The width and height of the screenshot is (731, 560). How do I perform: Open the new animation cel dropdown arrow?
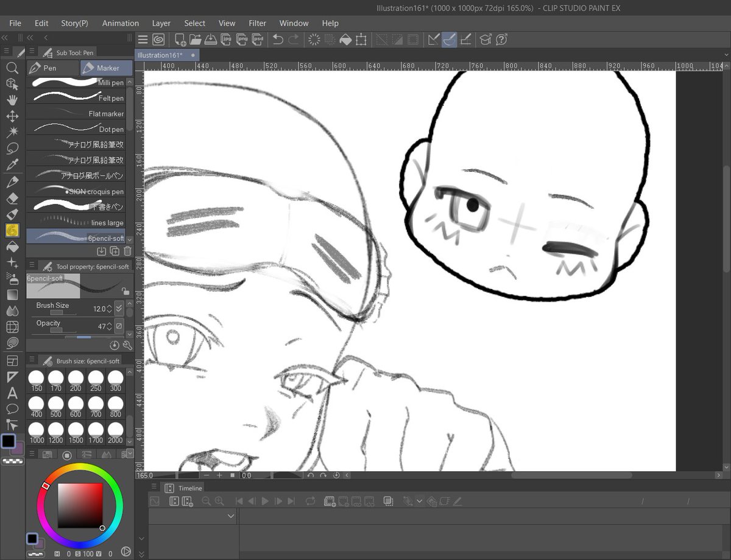click(x=420, y=501)
